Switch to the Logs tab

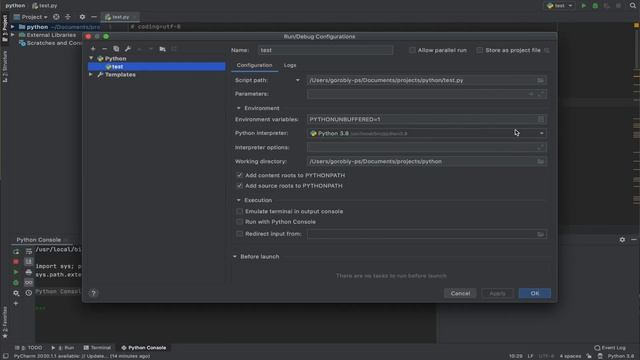[290, 65]
